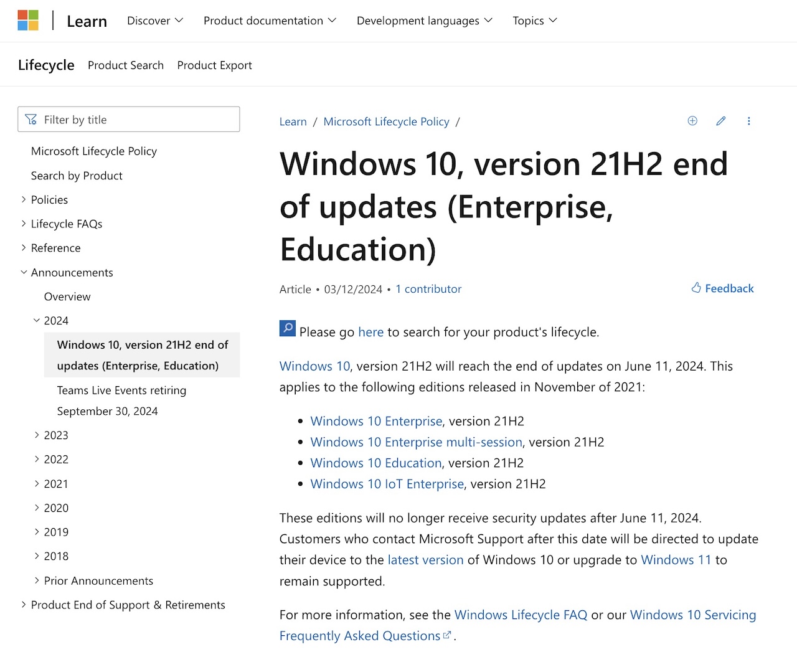
Task: Open Teams Live Events retiring item
Action: click(x=121, y=400)
